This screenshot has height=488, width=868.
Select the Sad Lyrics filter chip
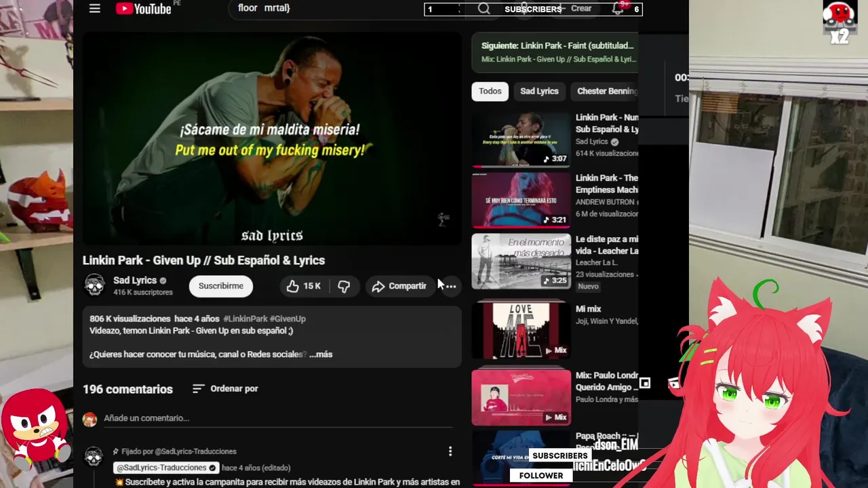pyautogui.click(x=539, y=91)
